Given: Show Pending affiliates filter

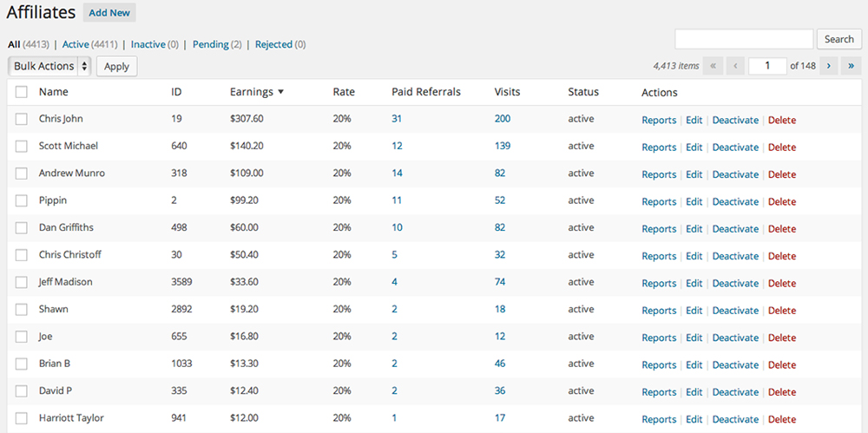Looking at the screenshot, I should (210, 44).
